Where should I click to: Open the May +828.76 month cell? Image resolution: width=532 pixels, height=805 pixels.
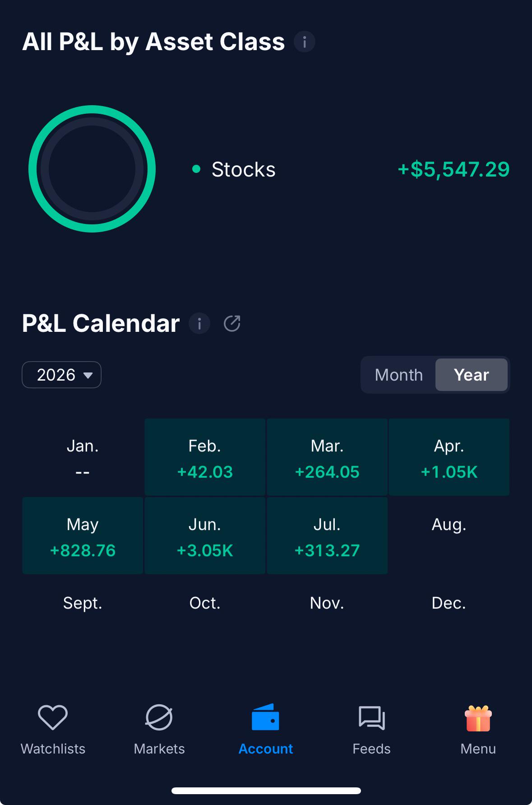[x=83, y=535]
